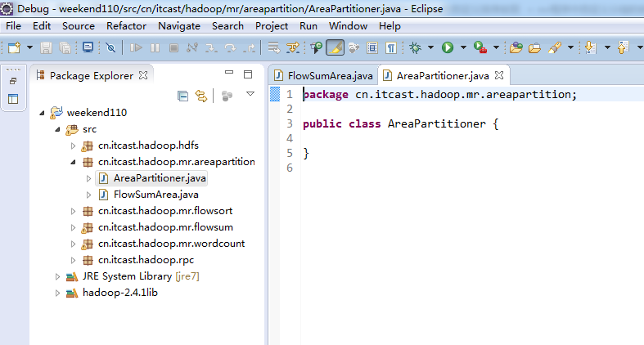Click the Step Return icon
644x345 pixels.
point(249,48)
